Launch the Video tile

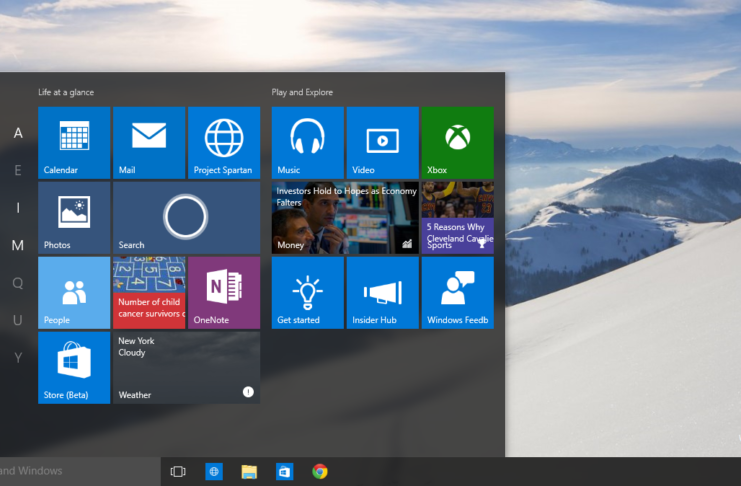coord(382,142)
